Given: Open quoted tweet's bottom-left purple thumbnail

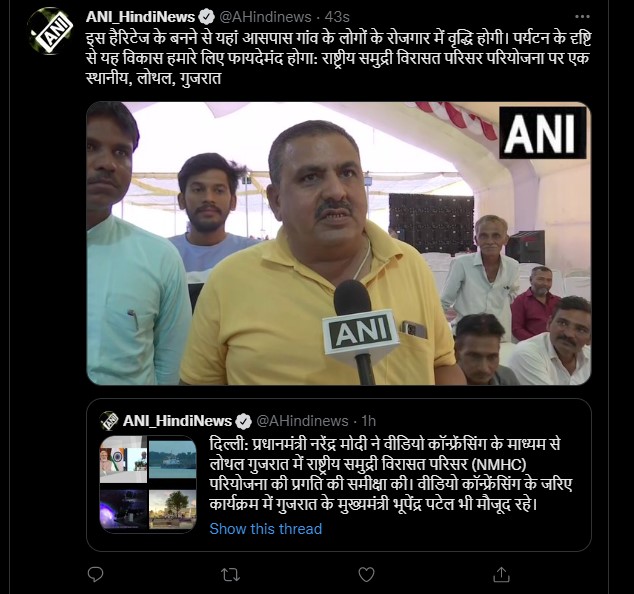Looking at the screenshot, I should [123, 508].
